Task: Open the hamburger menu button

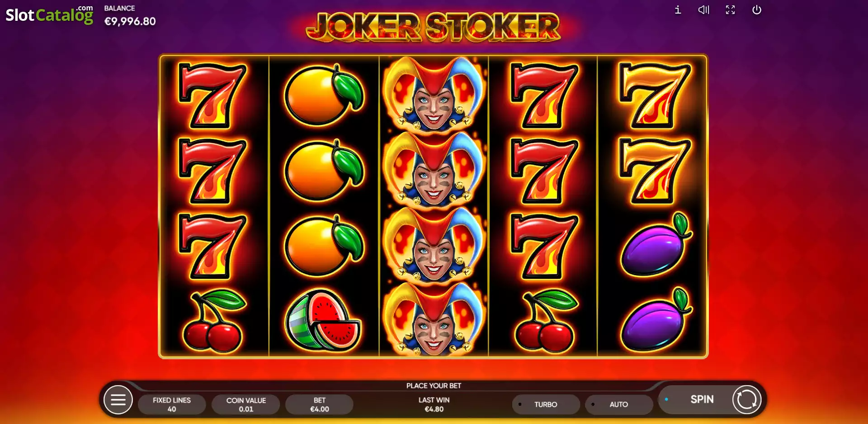Action: (118, 400)
